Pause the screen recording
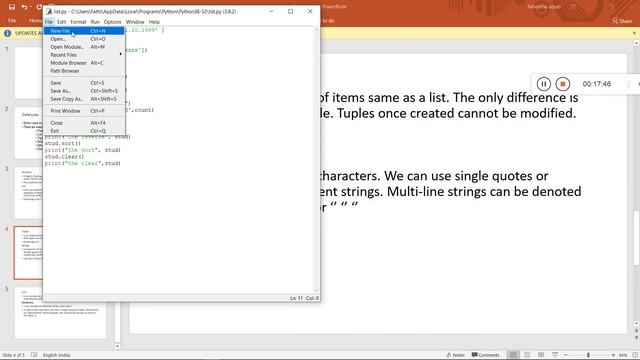 click(x=543, y=84)
